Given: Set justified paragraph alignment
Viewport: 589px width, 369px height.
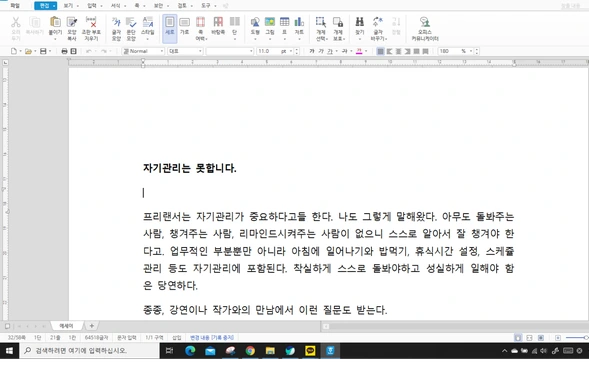Looking at the screenshot, I should pyautogui.click(x=381, y=51).
